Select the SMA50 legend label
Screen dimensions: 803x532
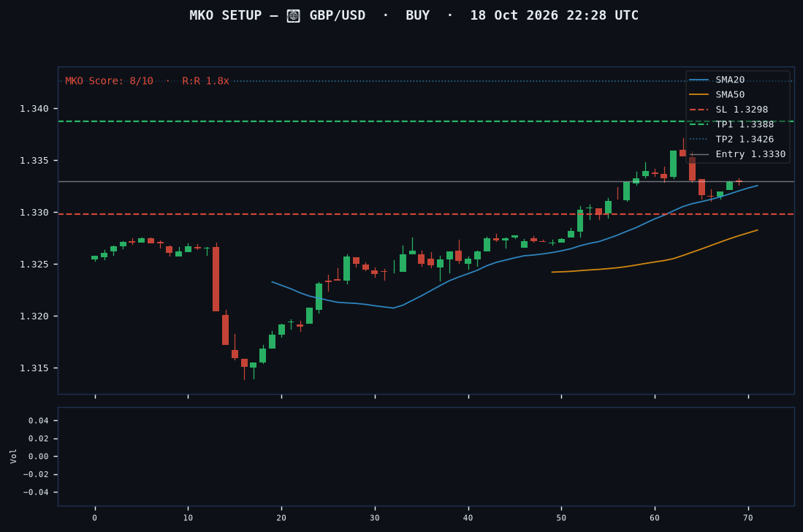[x=730, y=95]
